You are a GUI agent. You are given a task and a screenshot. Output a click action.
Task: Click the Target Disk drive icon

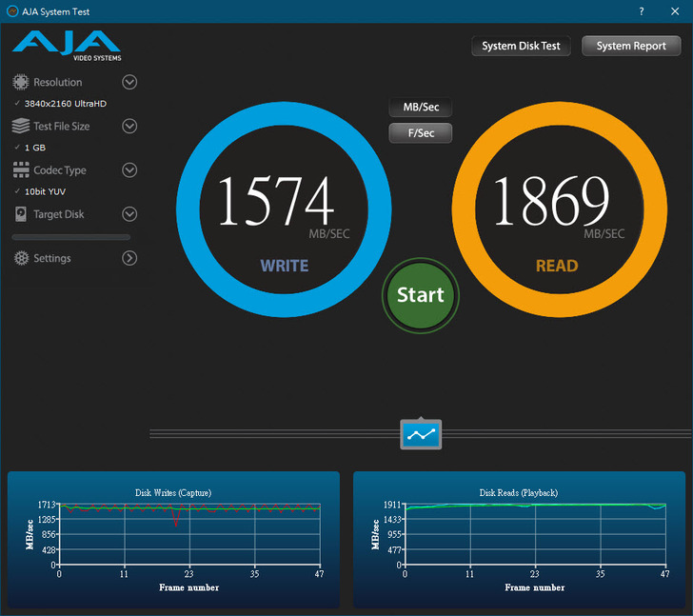click(20, 214)
